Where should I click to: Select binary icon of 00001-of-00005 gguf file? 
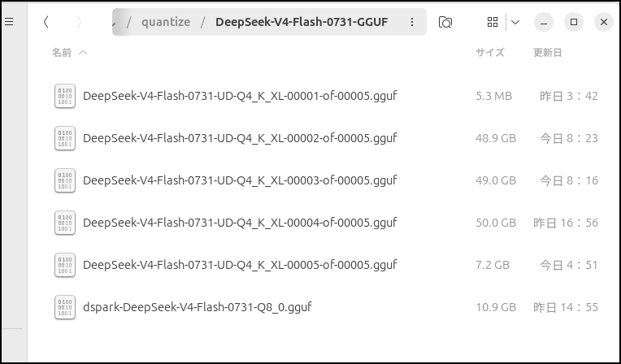click(65, 96)
